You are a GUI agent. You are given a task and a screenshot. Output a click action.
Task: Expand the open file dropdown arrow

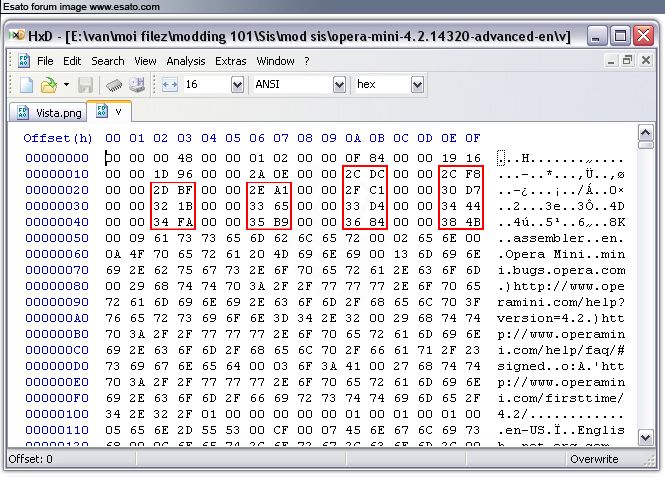click(x=67, y=85)
